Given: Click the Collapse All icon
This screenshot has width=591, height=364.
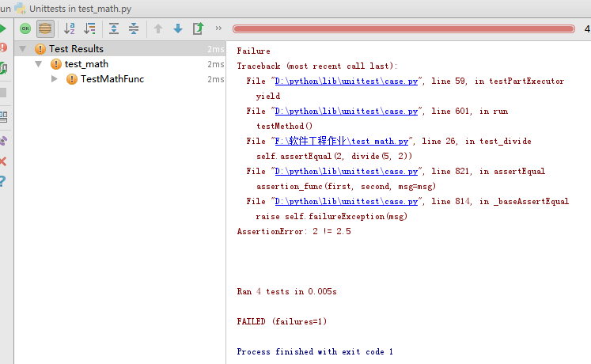Looking at the screenshot, I should [x=134, y=28].
